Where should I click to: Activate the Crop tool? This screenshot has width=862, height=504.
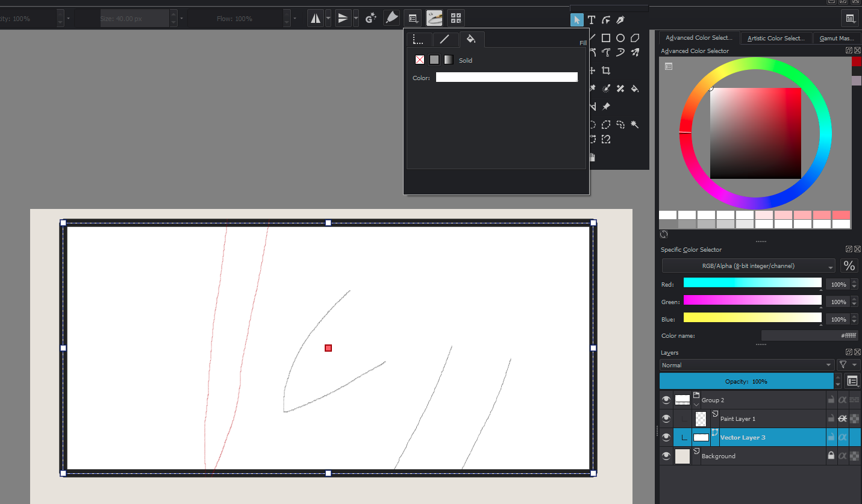pos(606,70)
